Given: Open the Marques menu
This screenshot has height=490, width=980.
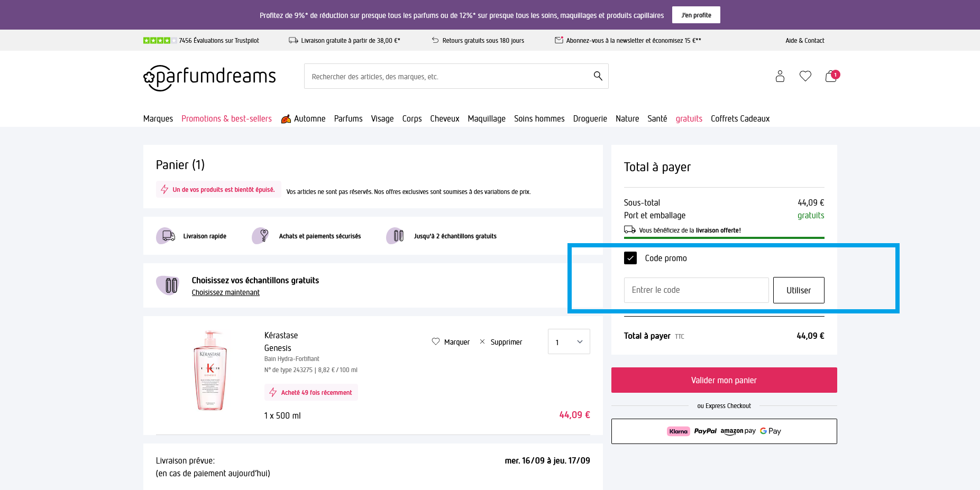Looking at the screenshot, I should click(158, 119).
